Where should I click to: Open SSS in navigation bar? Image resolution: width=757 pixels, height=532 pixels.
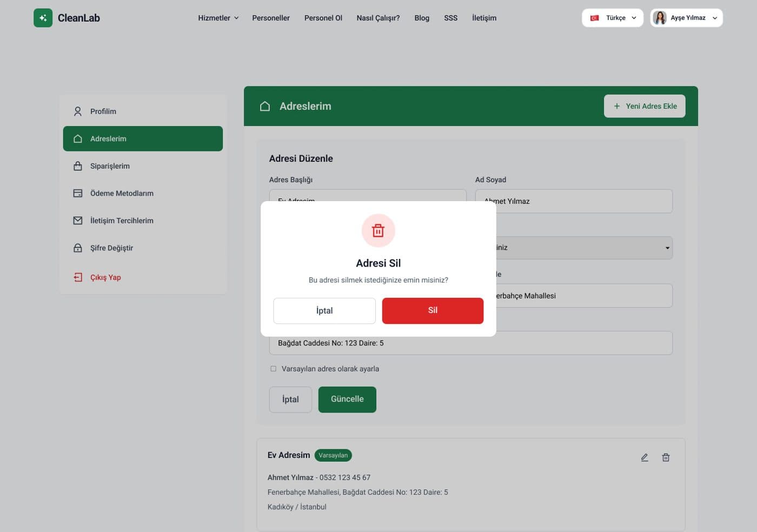click(451, 18)
